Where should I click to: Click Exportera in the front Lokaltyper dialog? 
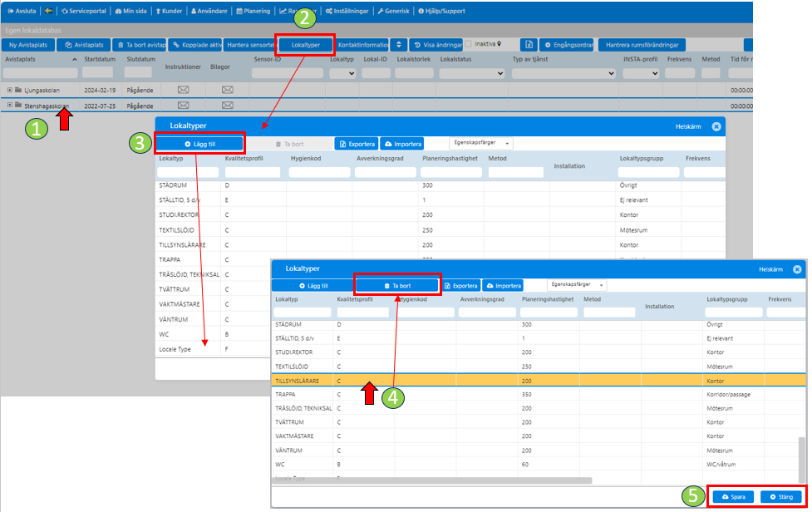(x=460, y=285)
